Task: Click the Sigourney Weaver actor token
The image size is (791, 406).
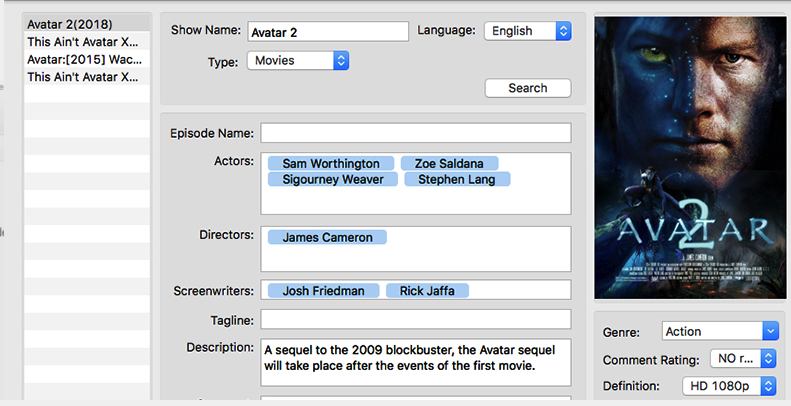Action: click(333, 180)
